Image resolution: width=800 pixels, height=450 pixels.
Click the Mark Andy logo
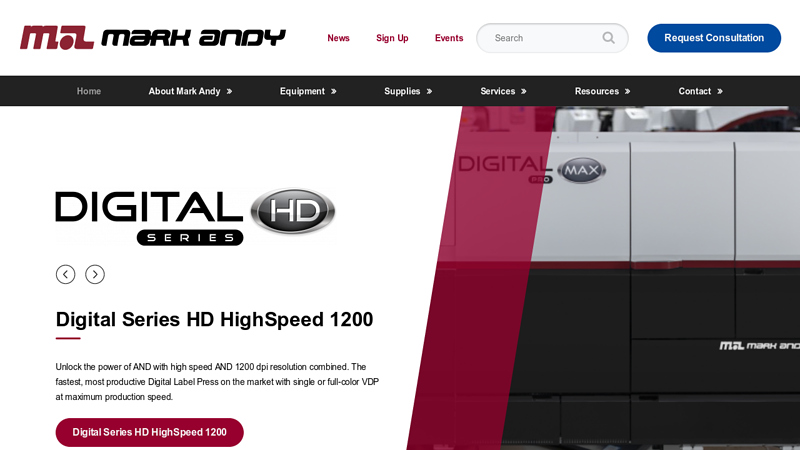pyautogui.click(x=152, y=38)
